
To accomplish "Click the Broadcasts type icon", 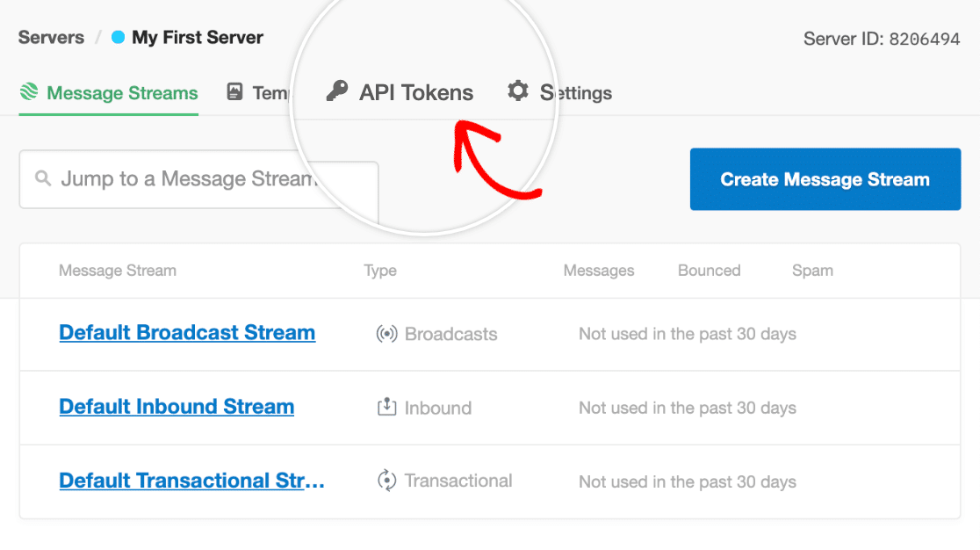I will point(386,334).
